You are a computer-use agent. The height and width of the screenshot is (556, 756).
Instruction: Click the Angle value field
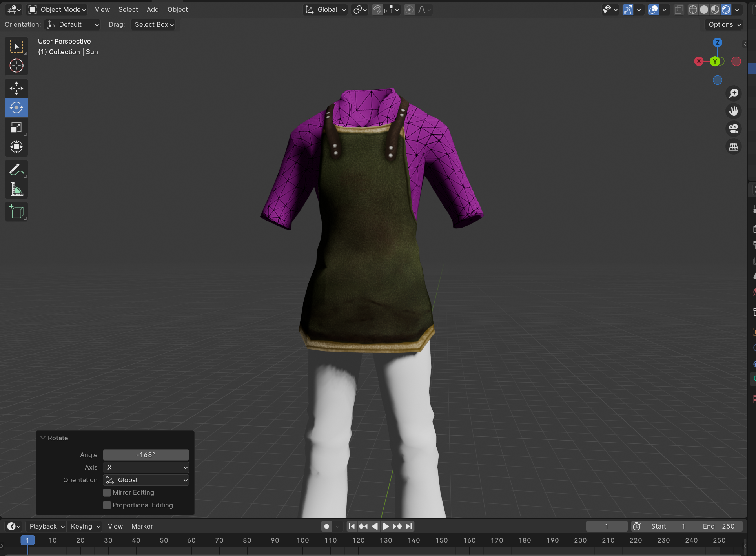146,455
